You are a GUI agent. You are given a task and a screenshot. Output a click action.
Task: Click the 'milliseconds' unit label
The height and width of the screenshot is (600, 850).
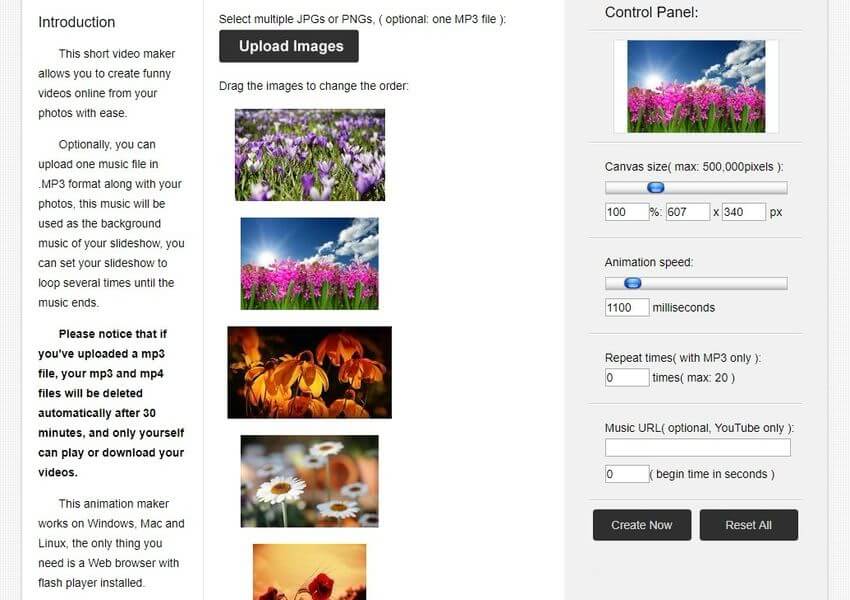tap(684, 308)
